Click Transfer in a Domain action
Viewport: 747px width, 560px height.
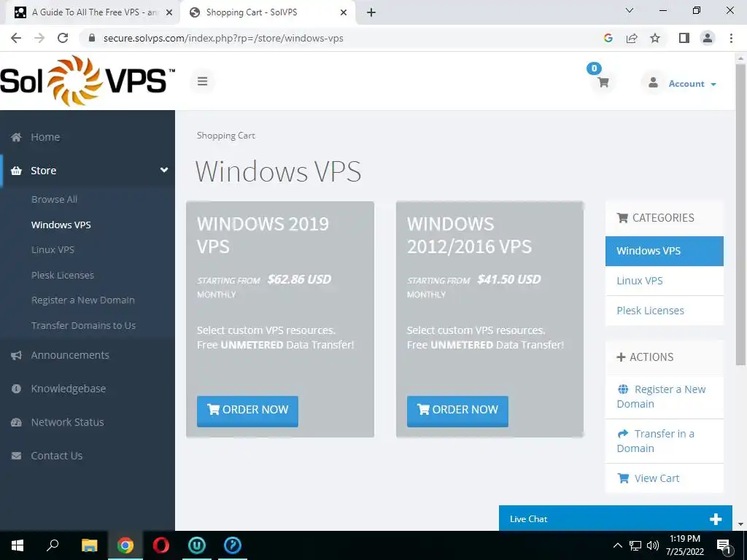[x=664, y=441]
